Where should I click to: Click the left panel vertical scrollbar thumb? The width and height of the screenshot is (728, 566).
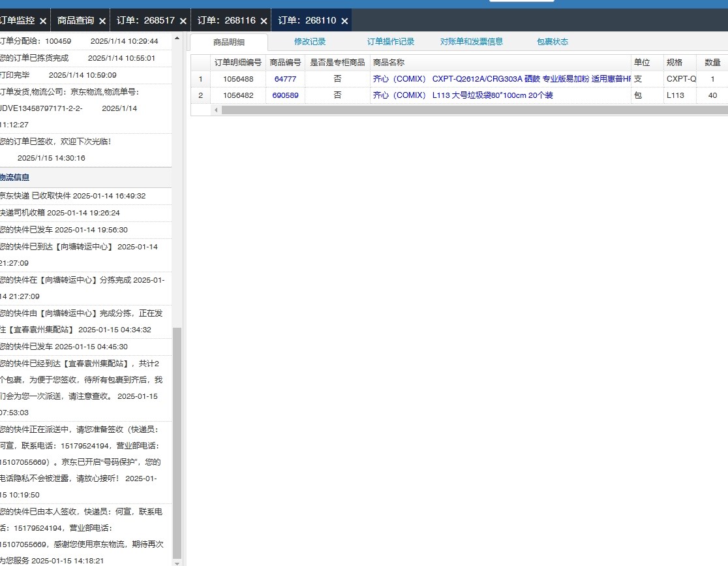177,443
